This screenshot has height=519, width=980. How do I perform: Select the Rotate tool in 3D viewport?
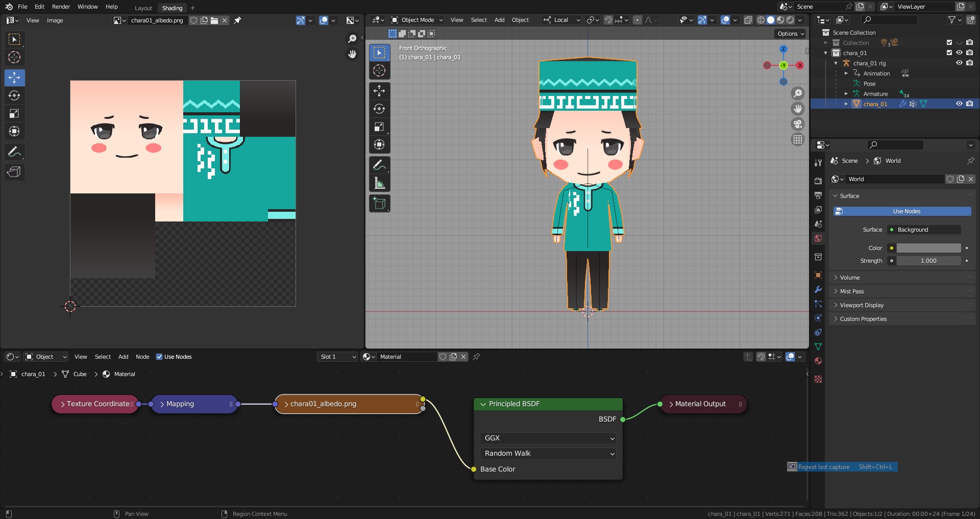pyautogui.click(x=379, y=109)
